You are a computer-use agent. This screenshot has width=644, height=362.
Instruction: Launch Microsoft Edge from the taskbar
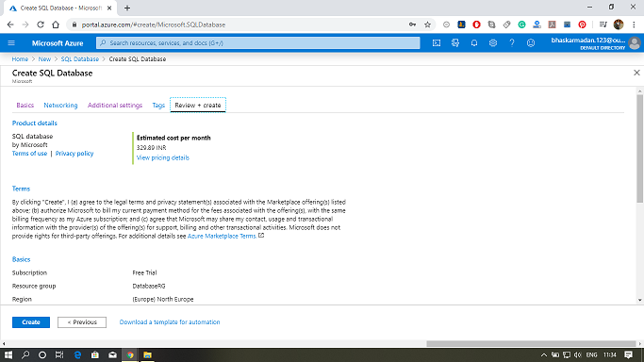pos(77,355)
